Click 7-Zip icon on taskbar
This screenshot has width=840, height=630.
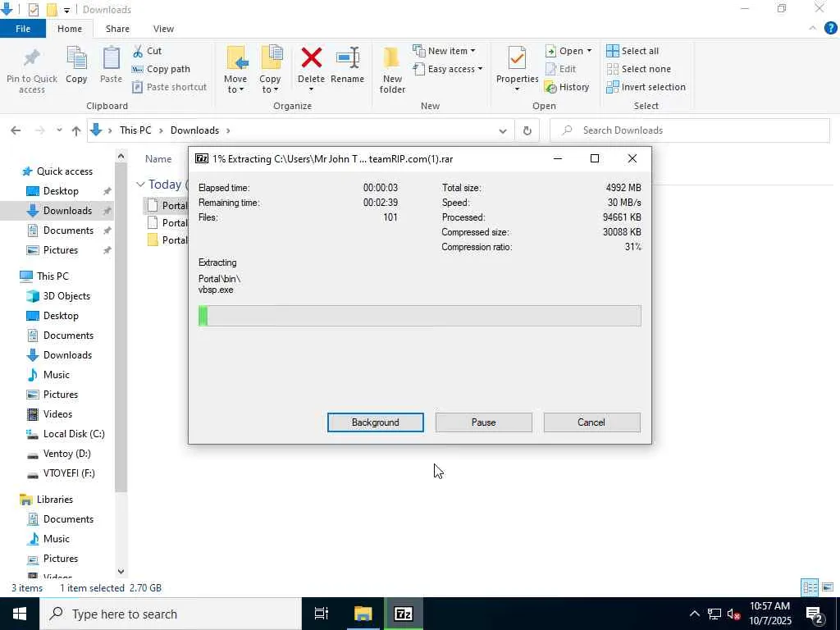click(x=404, y=614)
